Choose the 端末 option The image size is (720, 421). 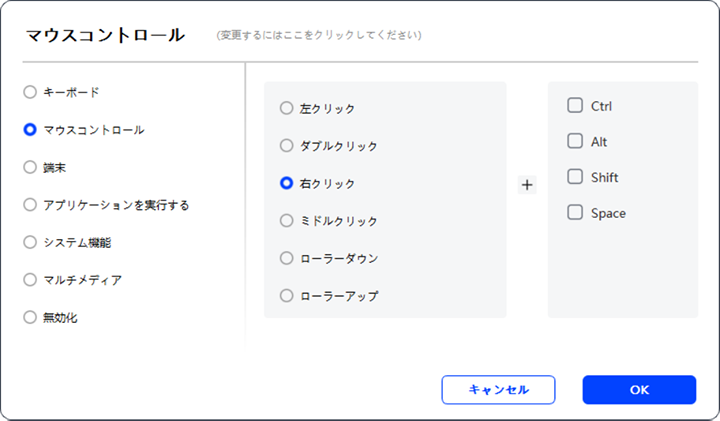30,167
